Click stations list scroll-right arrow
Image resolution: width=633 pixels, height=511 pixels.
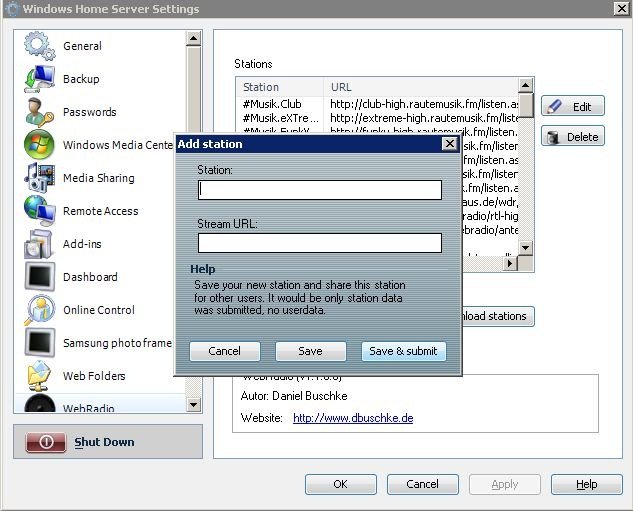coord(510,263)
